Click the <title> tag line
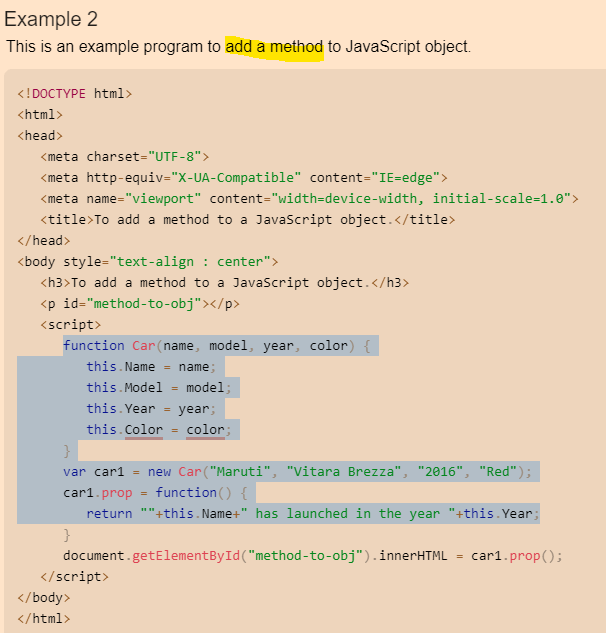606x633 pixels. click(247, 219)
